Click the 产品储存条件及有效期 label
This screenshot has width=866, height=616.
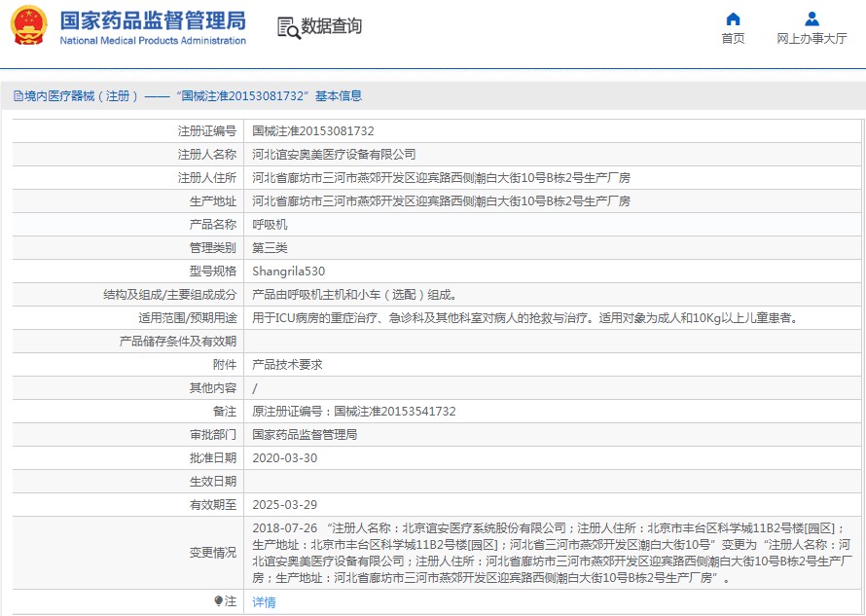click(x=178, y=342)
